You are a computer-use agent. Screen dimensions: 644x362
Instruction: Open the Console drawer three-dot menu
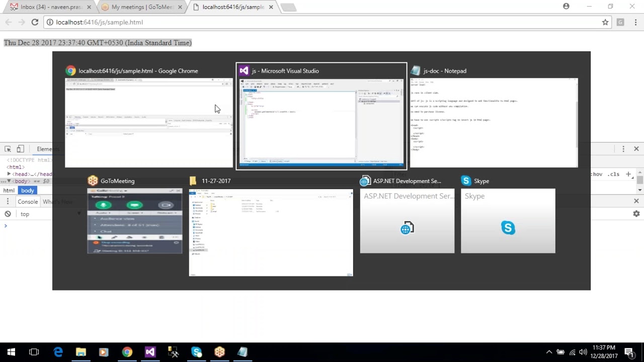click(8, 202)
